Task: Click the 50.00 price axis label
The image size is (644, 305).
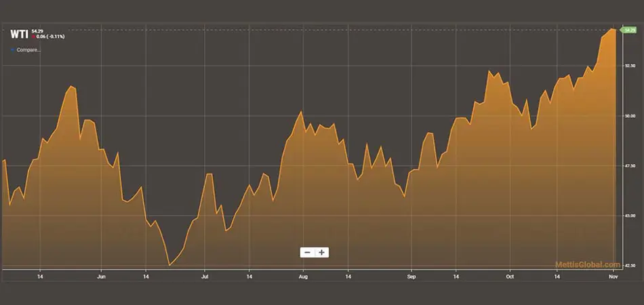Action: pos(630,116)
